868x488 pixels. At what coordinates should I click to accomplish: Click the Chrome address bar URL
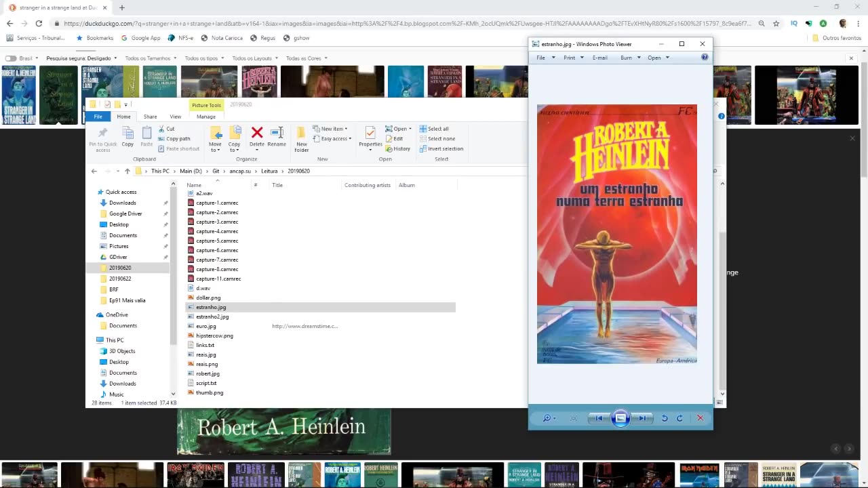coord(407,23)
